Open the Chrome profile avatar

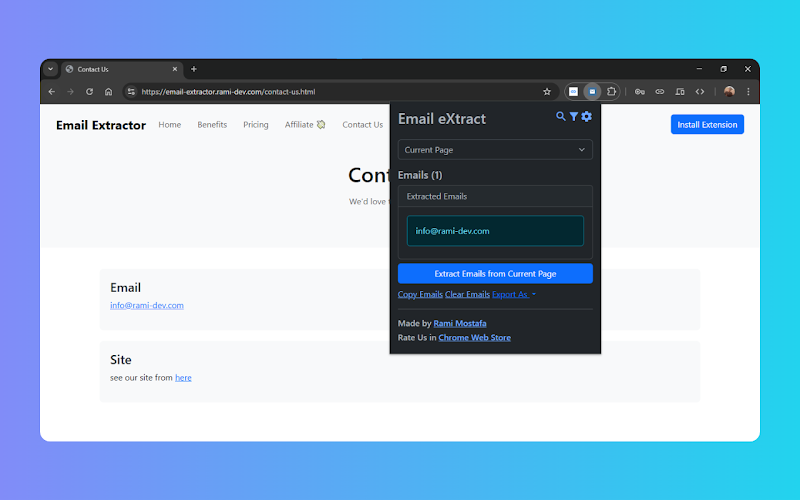pyautogui.click(x=729, y=92)
